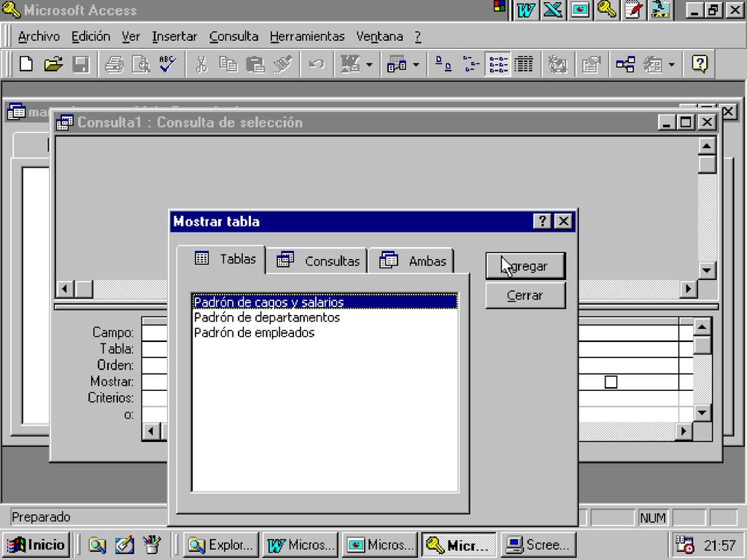Open the Edición menu
Image resolution: width=747 pixels, height=560 pixels.
tap(90, 36)
